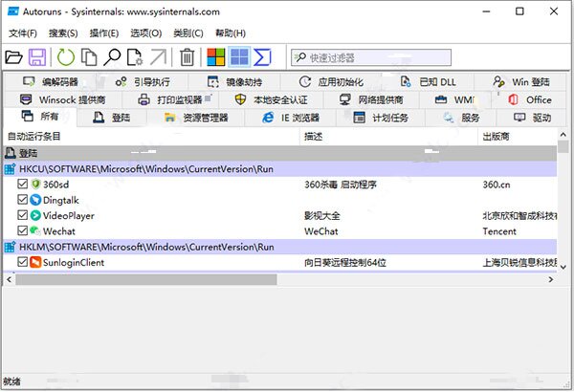Click the Autoruns app icon in title bar
The height and width of the screenshot is (392, 574).
[x=13, y=11]
